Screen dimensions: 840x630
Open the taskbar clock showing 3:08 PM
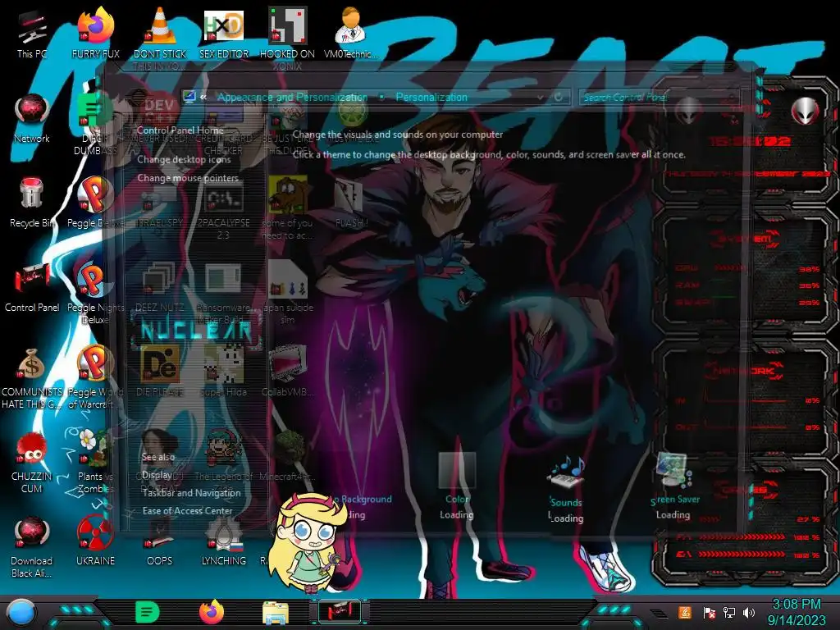click(x=797, y=612)
